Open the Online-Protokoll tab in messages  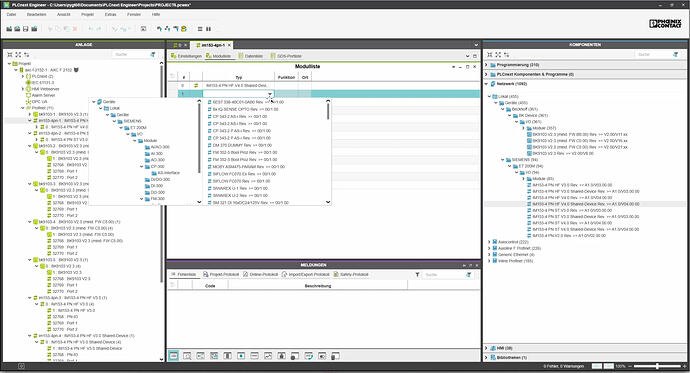point(261,274)
